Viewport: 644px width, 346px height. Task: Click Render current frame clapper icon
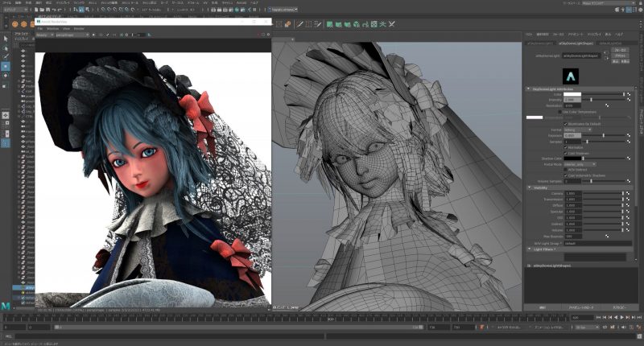(219, 10)
